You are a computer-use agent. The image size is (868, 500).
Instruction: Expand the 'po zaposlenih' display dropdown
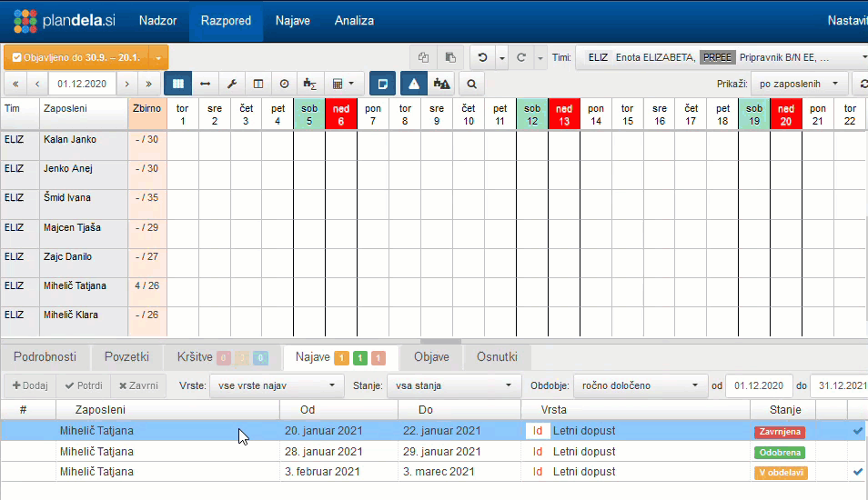click(800, 84)
